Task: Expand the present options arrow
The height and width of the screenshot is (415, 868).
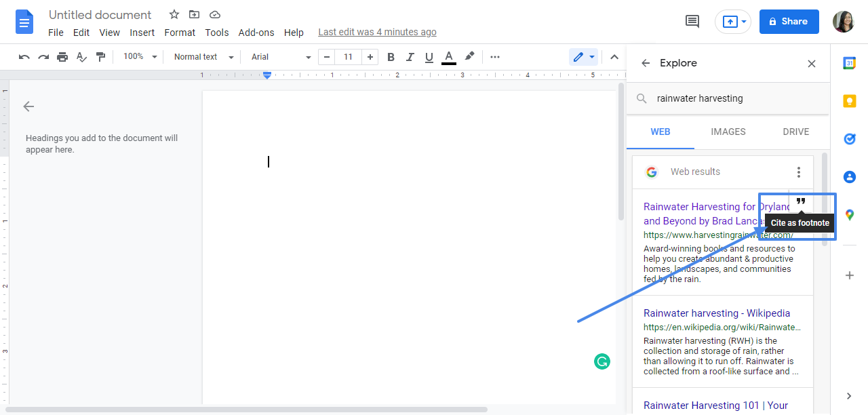Action: [744, 22]
